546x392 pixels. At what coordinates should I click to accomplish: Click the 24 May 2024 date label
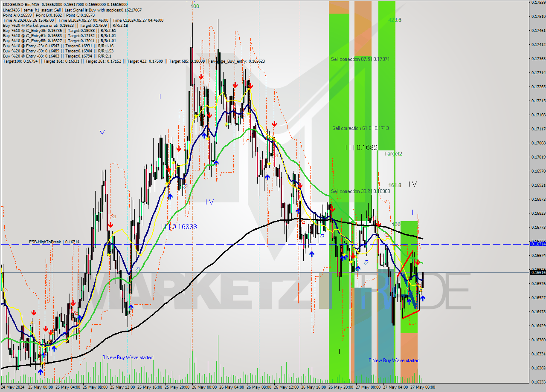[13, 387]
